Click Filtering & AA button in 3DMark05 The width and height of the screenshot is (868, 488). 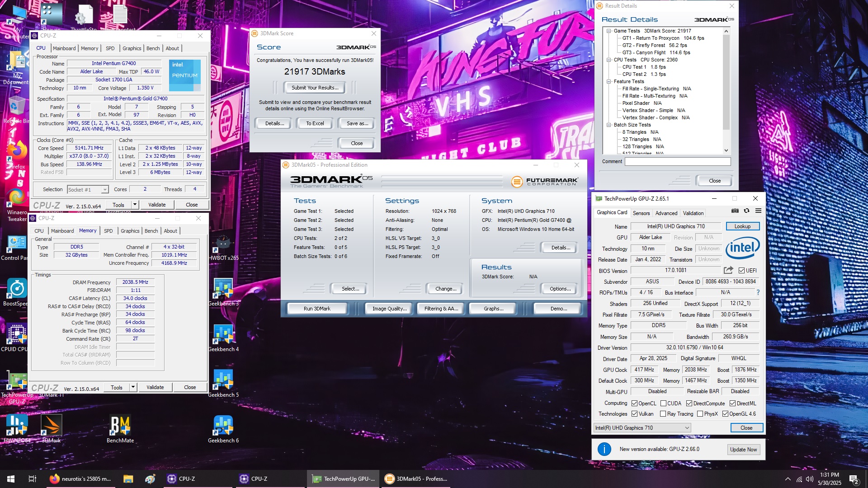click(x=441, y=309)
